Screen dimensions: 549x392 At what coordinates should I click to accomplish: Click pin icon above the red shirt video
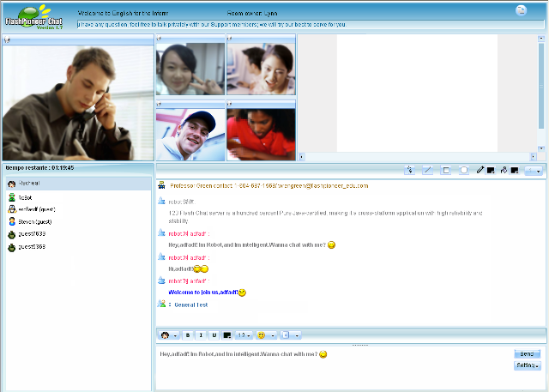coord(230,104)
